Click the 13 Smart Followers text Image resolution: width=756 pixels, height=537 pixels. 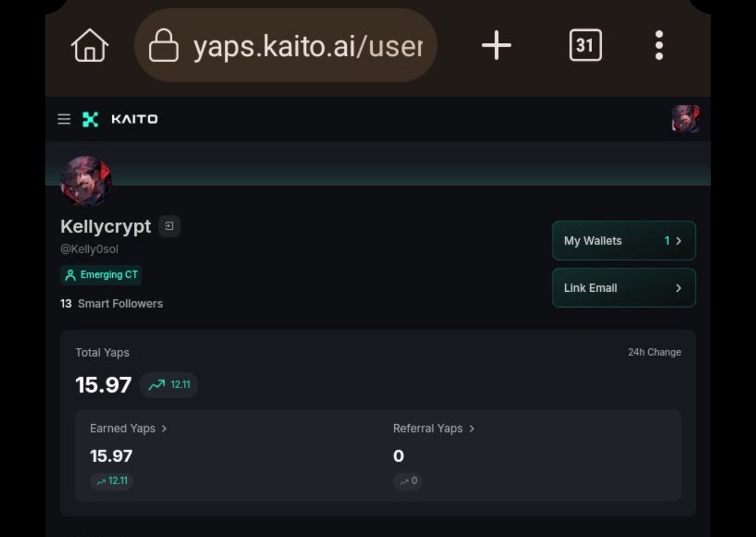[x=112, y=304]
